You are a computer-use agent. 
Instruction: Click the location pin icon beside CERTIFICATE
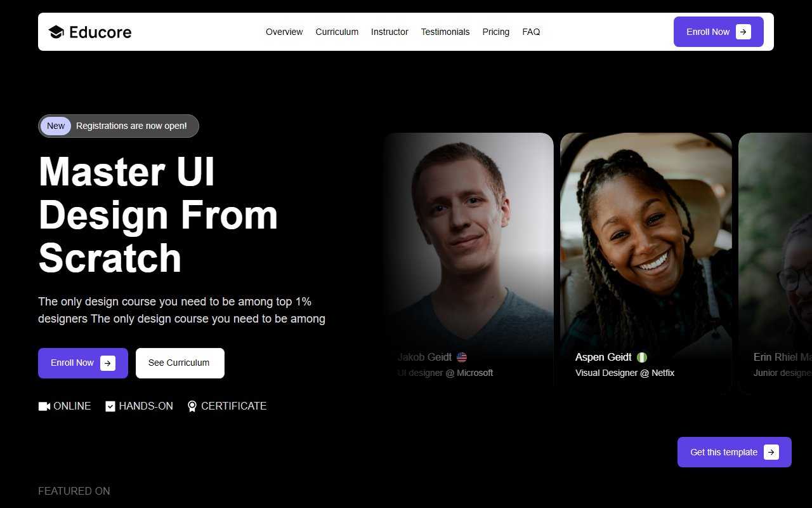(192, 406)
